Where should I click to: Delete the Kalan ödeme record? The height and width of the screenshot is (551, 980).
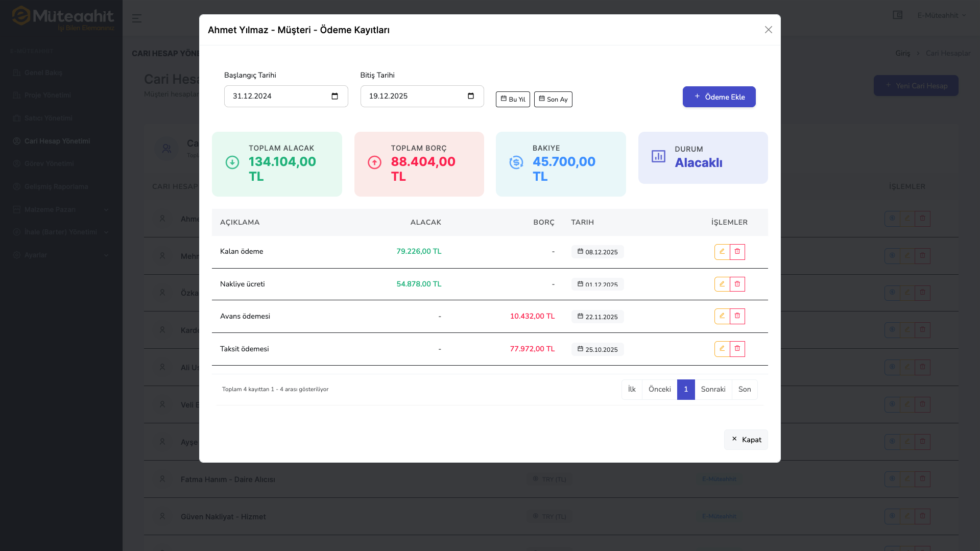click(x=737, y=252)
